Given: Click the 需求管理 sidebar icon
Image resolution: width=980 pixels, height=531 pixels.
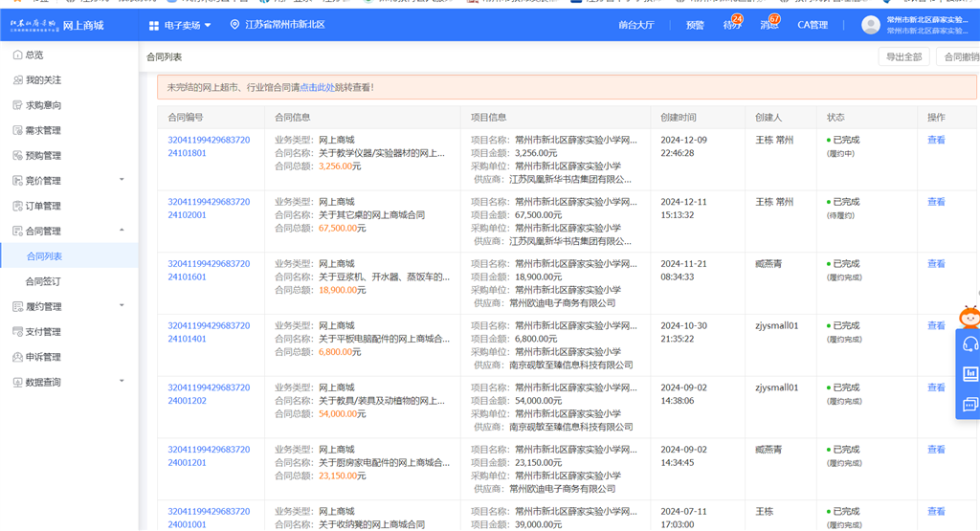Looking at the screenshot, I should pos(17,130).
